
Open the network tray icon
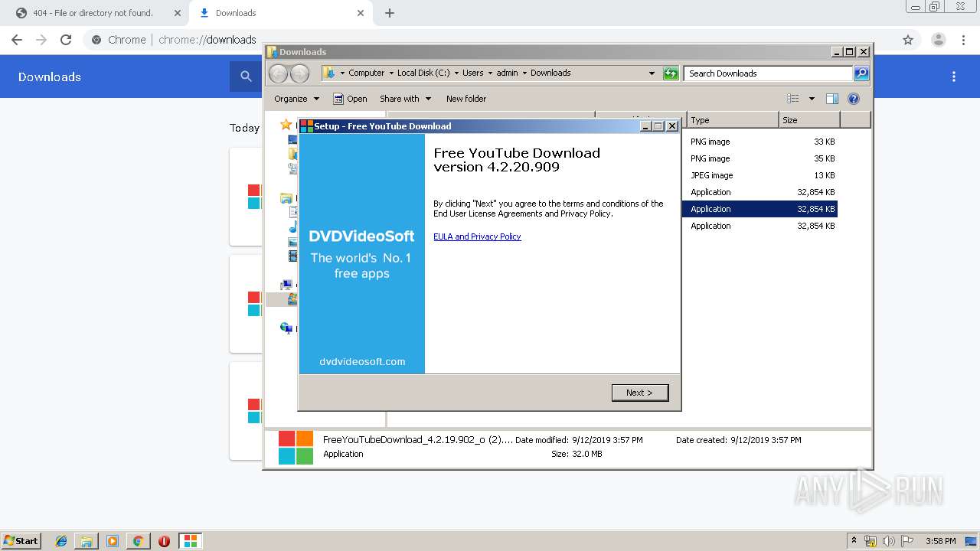click(x=871, y=541)
